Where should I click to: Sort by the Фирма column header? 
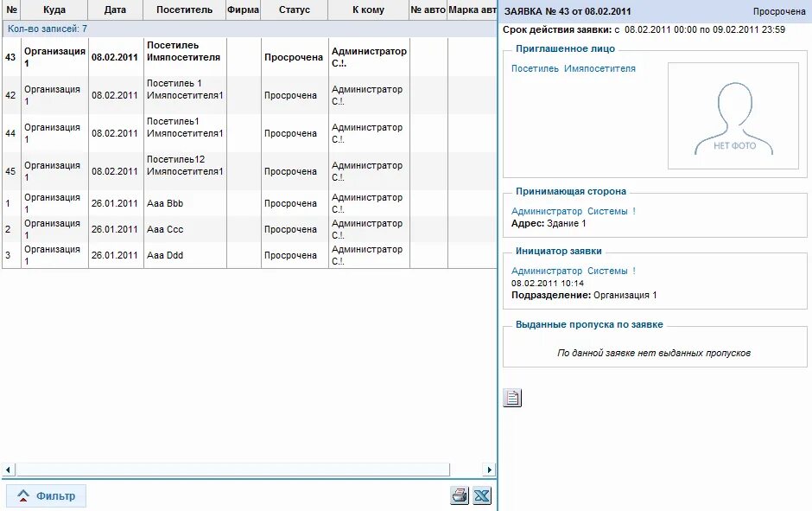(x=243, y=10)
